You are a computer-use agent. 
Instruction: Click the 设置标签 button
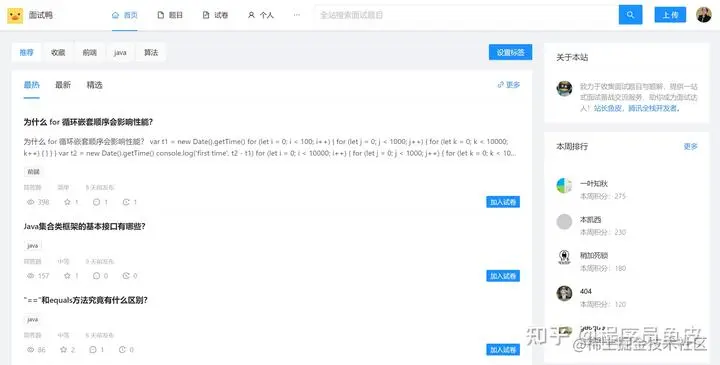(x=510, y=52)
